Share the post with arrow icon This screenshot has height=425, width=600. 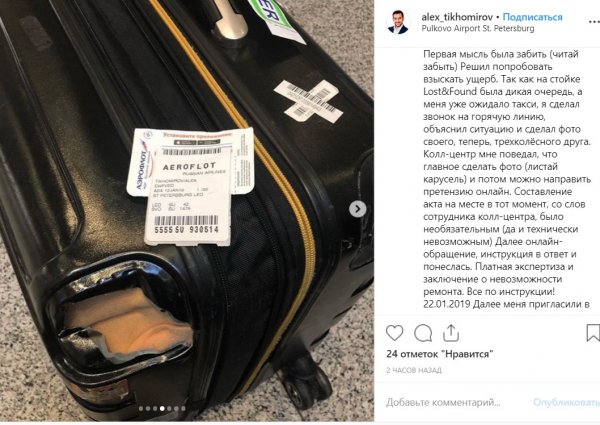451,333
